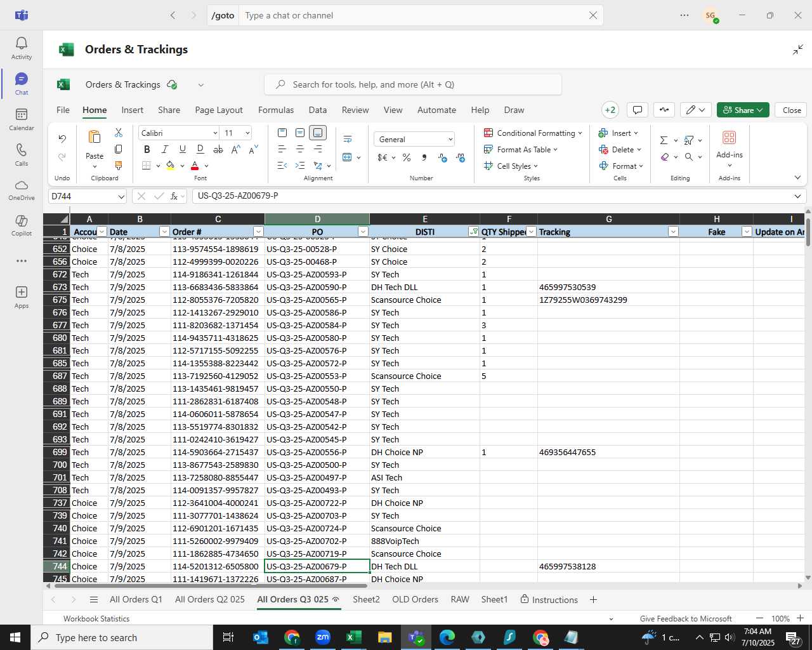Center text horizontally in cell

tap(300, 149)
